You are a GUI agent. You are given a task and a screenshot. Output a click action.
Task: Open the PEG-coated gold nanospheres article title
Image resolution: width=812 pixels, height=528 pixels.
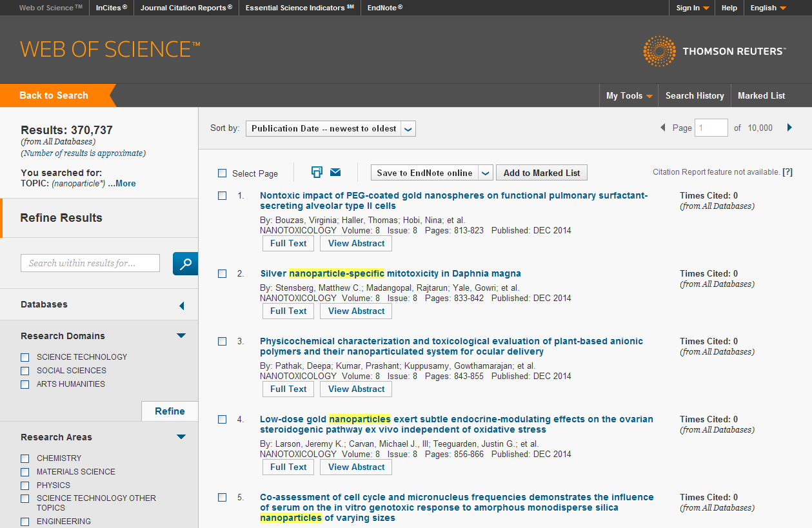pos(453,200)
